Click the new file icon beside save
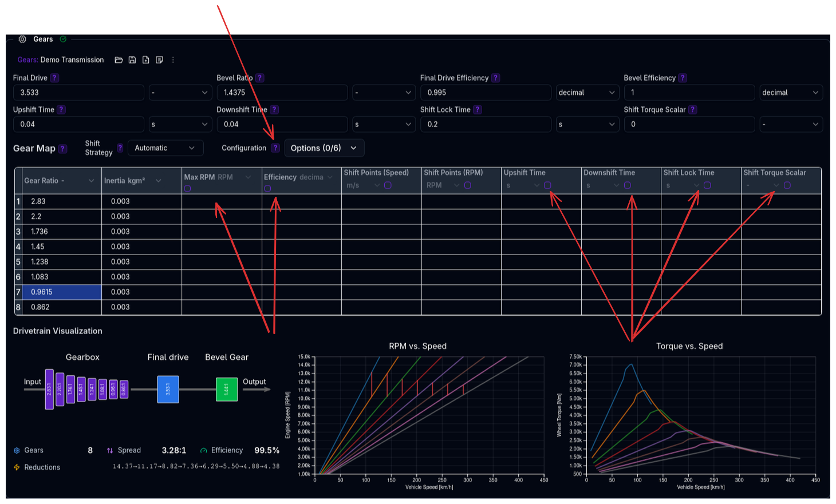 pyautogui.click(x=146, y=60)
